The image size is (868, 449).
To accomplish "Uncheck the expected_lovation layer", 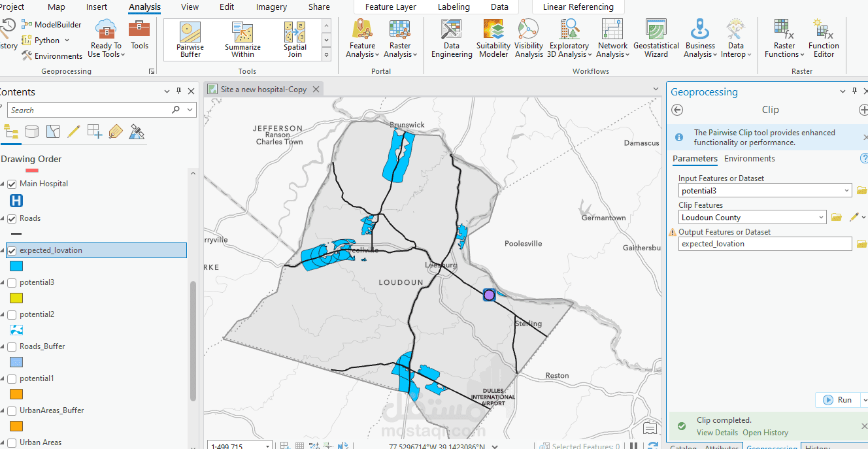I will [x=12, y=250].
